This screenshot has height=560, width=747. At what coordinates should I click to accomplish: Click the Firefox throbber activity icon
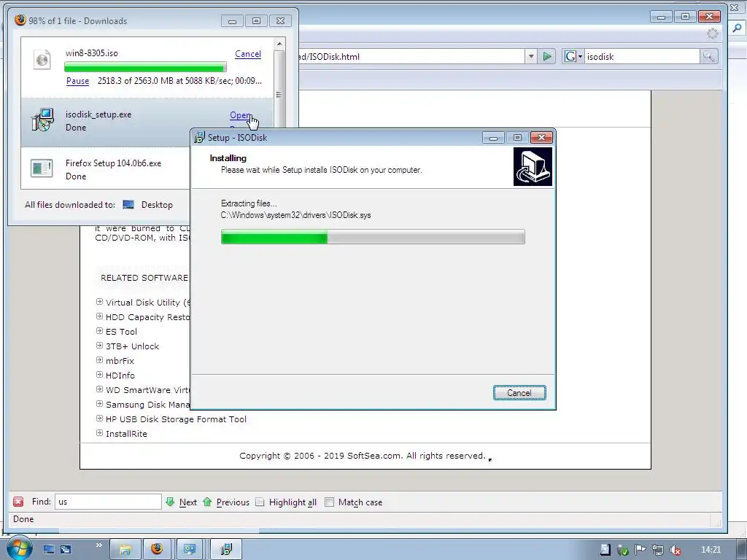click(x=713, y=34)
